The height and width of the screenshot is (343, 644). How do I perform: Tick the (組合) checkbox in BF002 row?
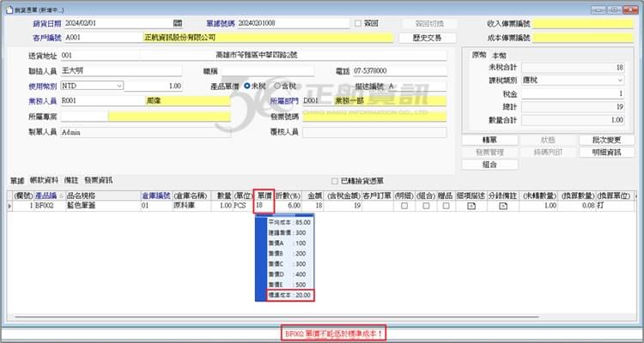click(x=426, y=206)
